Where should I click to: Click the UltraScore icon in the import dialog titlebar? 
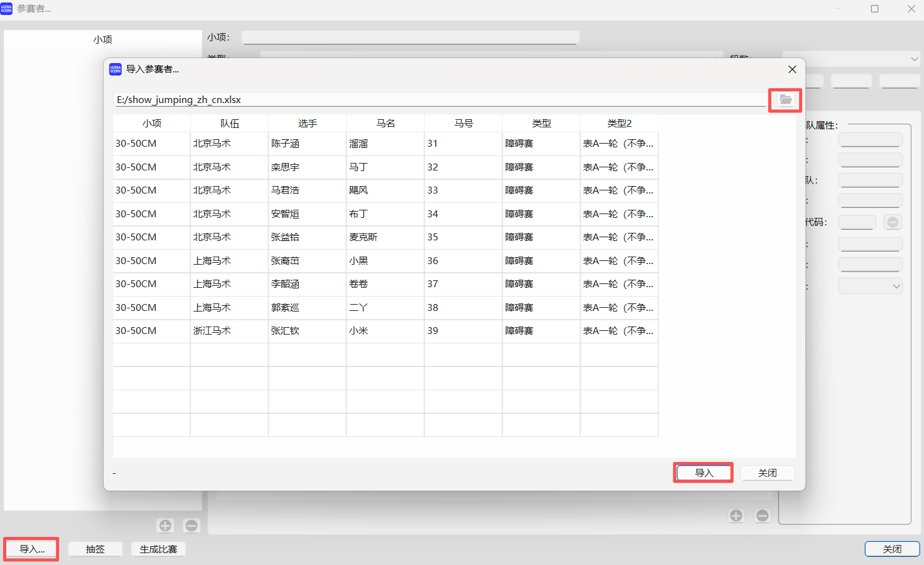click(x=115, y=70)
